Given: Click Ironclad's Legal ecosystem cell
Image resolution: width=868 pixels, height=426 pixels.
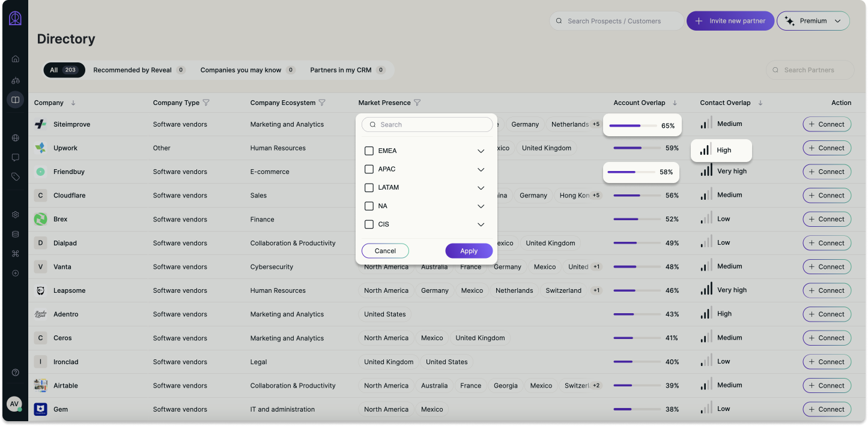Looking at the screenshot, I should [259, 362].
